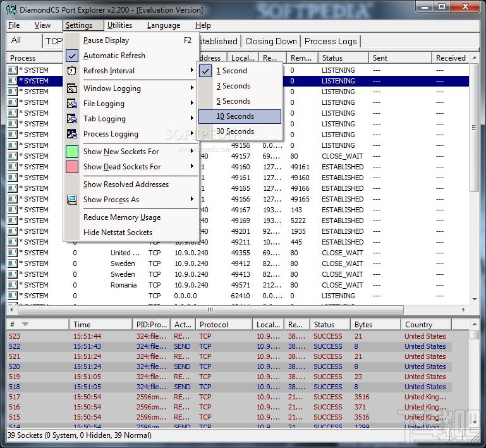The image size is (486, 448).
Task: Sort the log by the Country column header
Action: 418,324
